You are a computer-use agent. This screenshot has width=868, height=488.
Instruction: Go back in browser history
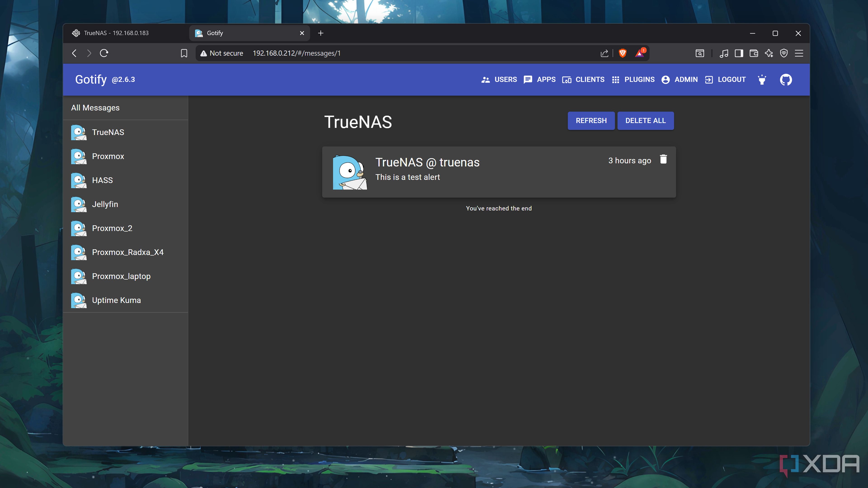[x=74, y=53]
